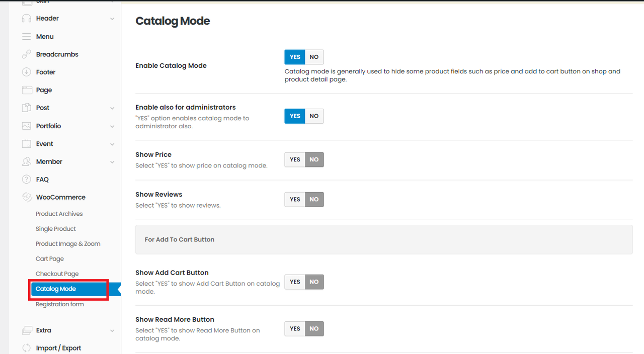Open Checkout Page submenu
Viewport: 644px width, 354px height.
click(x=57, y=274)
